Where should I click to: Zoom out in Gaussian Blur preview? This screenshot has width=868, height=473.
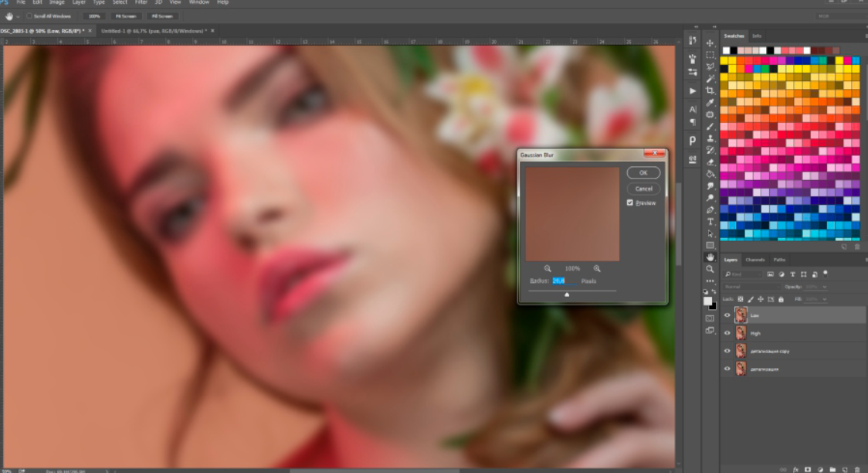(548, 269)
